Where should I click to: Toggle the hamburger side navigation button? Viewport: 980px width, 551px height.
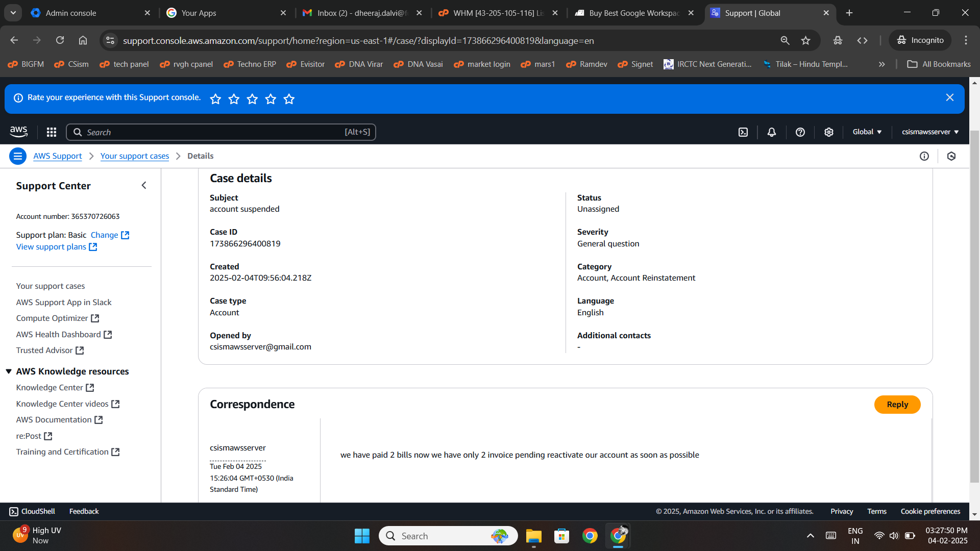click(18, 156)
